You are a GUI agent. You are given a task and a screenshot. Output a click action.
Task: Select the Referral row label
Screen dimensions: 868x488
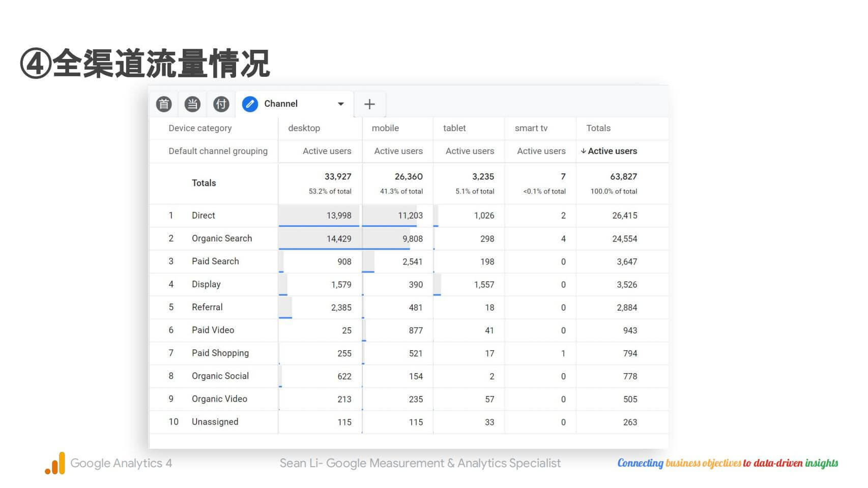click(x=207, y=307)
